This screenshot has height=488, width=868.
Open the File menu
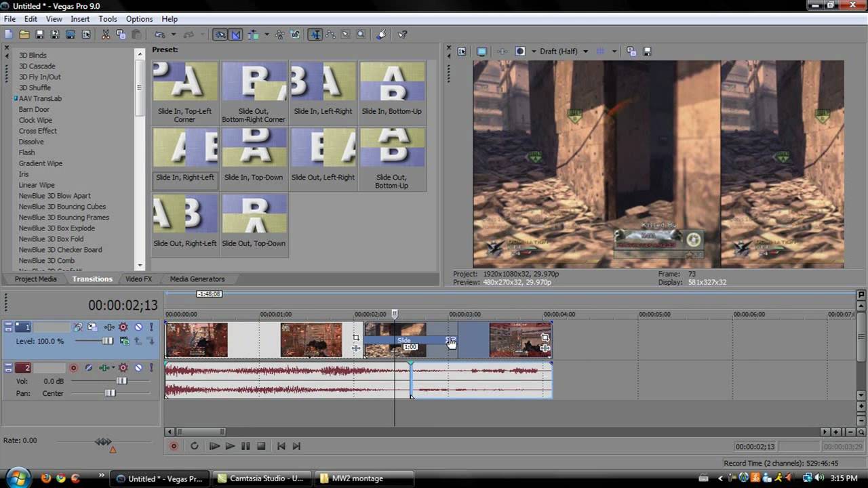9,19
